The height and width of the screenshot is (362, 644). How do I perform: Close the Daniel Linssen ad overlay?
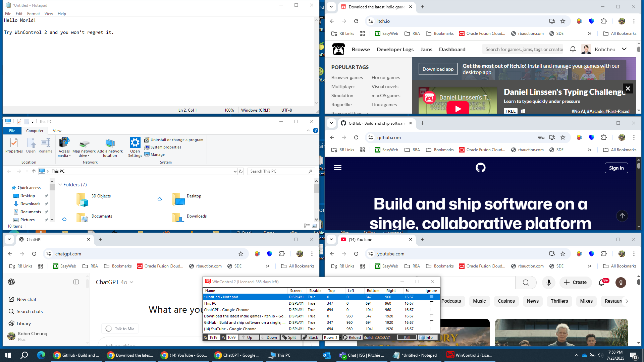click(x=628, y=88)
